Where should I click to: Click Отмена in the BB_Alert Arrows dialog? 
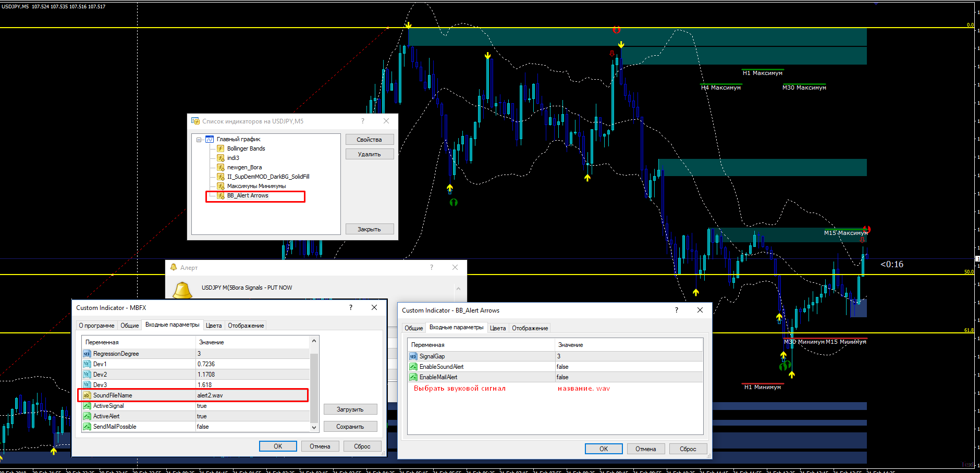(646, 449)
